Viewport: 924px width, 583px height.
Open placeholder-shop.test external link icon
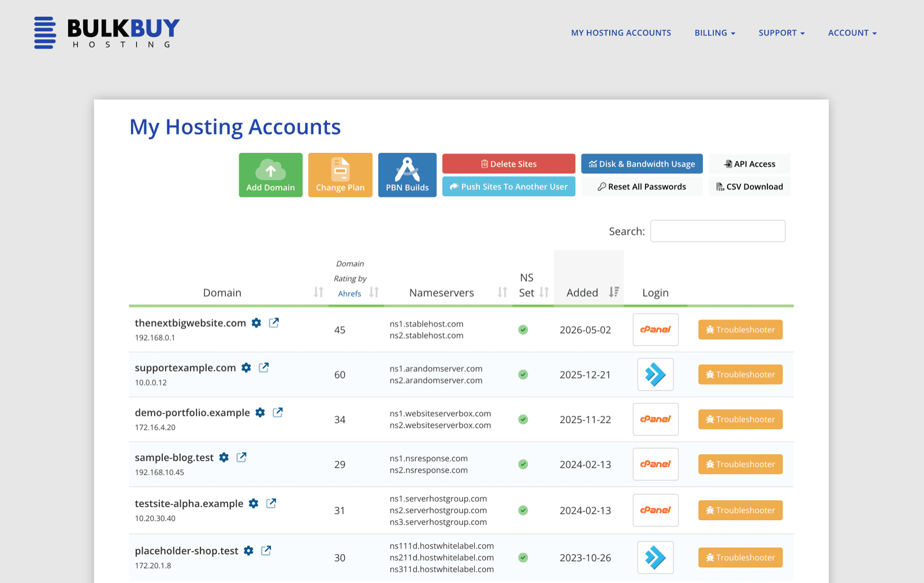point(266,551)
